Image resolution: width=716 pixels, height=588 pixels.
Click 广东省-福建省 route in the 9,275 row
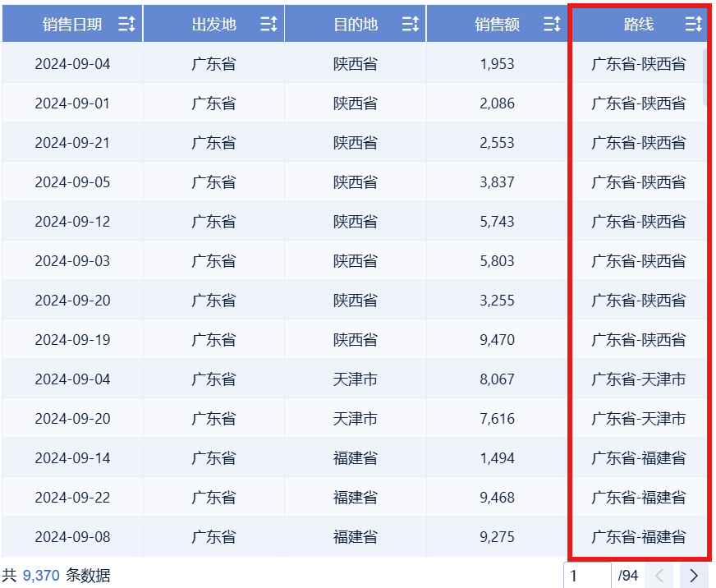point(638,537)
